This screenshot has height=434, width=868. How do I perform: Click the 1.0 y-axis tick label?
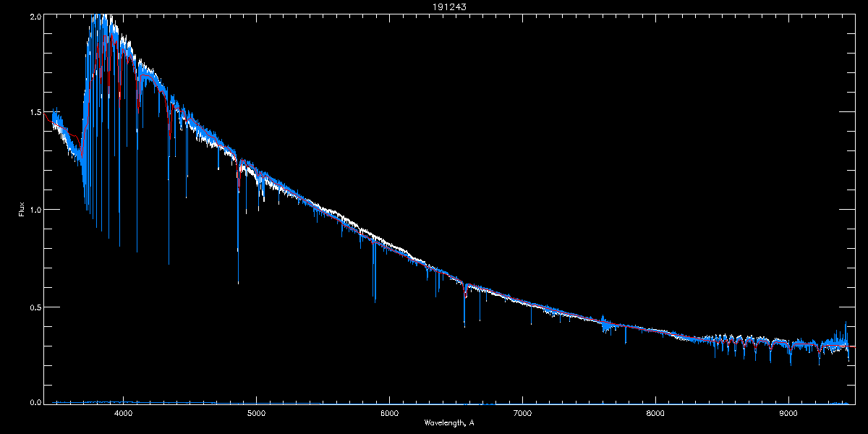[x=35, y=209]
